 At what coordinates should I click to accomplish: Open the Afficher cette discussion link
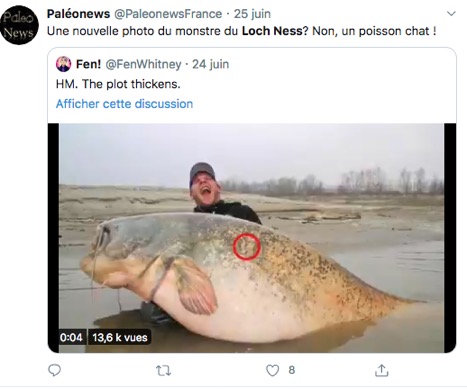(124, 104)
